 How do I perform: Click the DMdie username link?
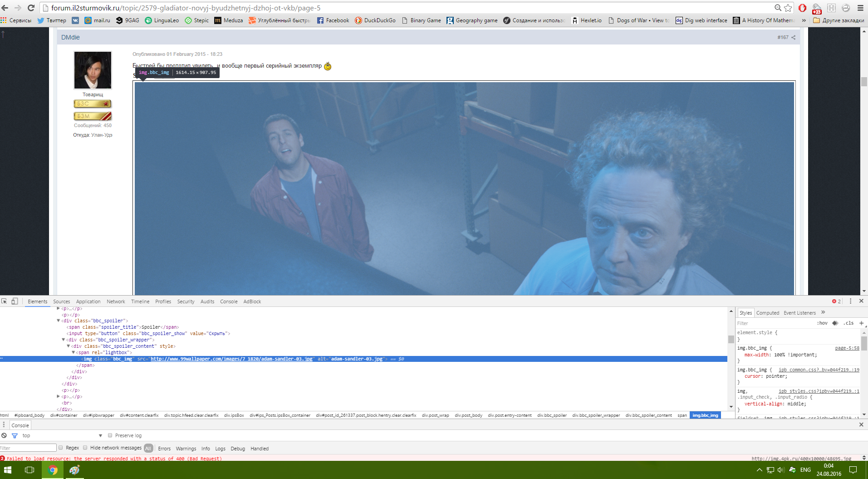pyautogui.click(x=70, y=37)
